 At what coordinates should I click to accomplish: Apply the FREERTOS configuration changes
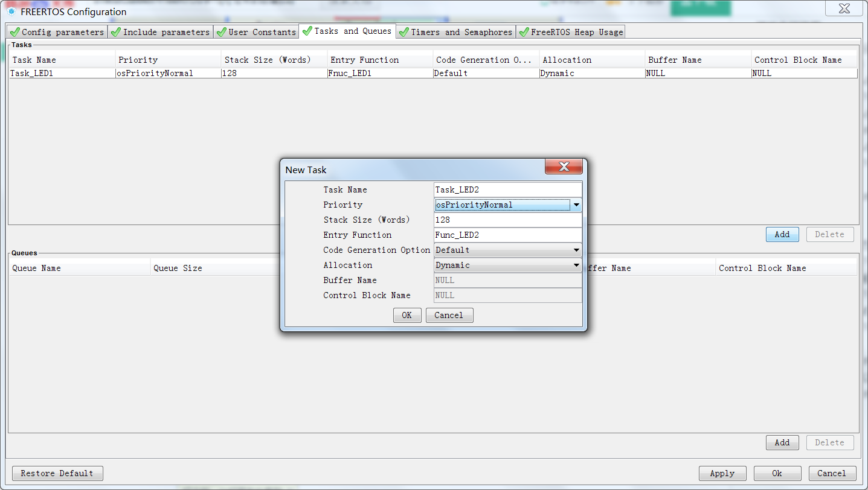coord(722,473)
